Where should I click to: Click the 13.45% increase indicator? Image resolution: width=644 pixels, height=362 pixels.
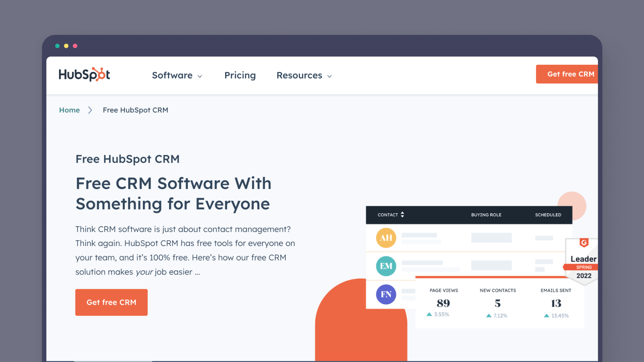coord(556,316)
